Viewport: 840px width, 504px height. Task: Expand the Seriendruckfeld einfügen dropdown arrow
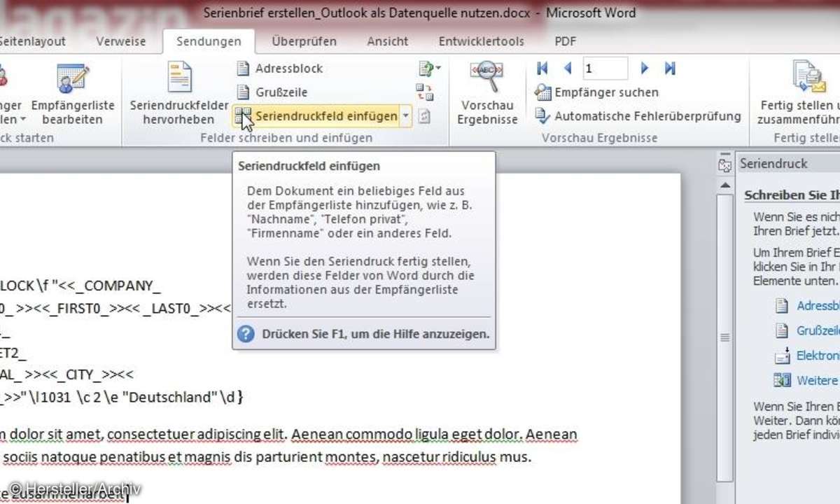(x=406, y=116)
